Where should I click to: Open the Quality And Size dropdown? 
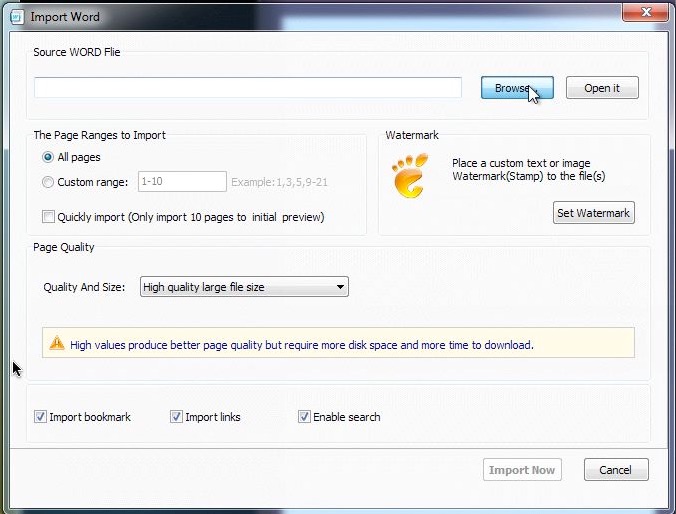click(244, 287)
